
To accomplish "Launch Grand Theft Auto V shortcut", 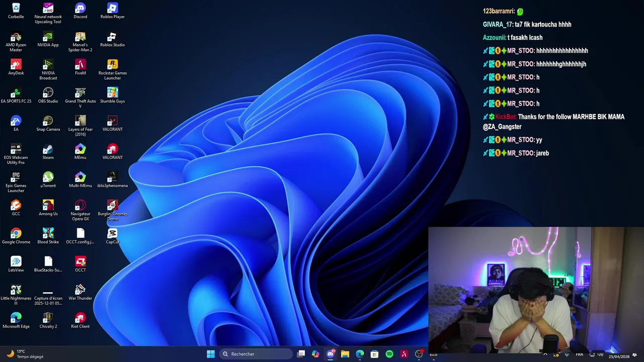I will coord(80,98).
